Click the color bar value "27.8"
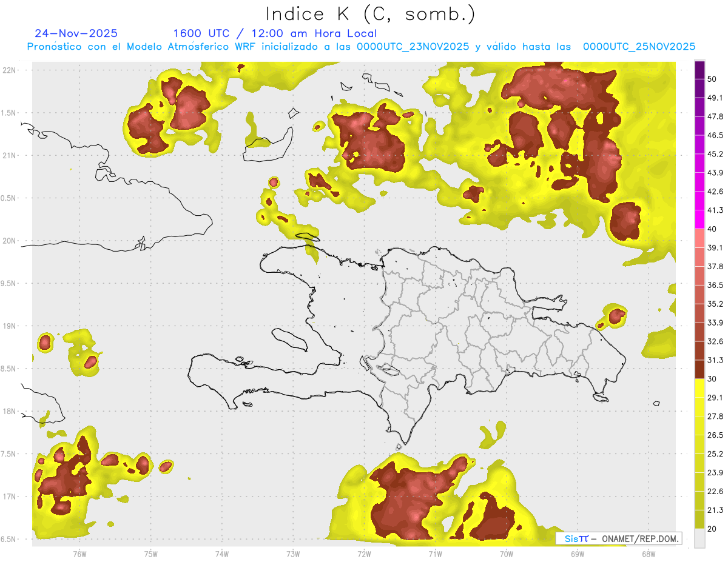The height and width of the screenshot is (562, 728). point(715,416)
